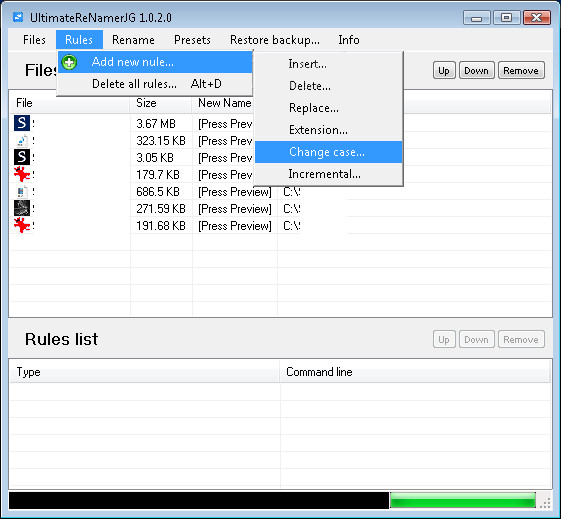The image size is (561, 519).
Task: Pick Incremental... from the submenu
Action: click(329, 174)
